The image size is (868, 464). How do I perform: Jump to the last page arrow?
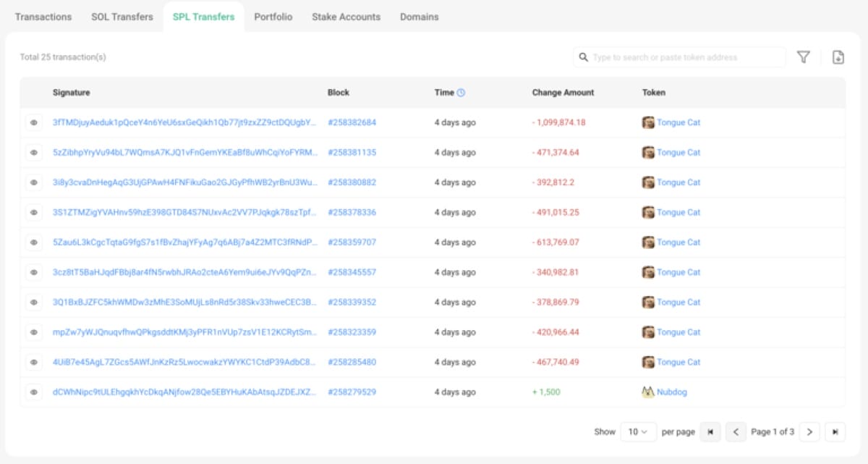pyautogui.click(x=835, y=431)
